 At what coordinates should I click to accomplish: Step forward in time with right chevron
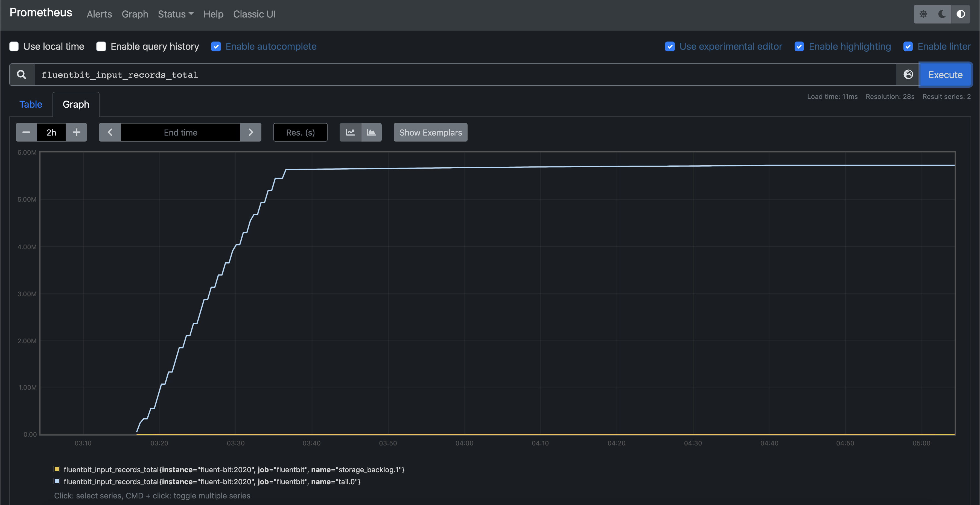click(251, 132)
